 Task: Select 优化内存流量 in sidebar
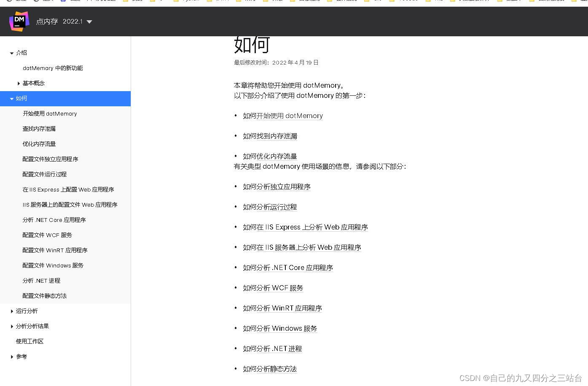click(39, 144)
